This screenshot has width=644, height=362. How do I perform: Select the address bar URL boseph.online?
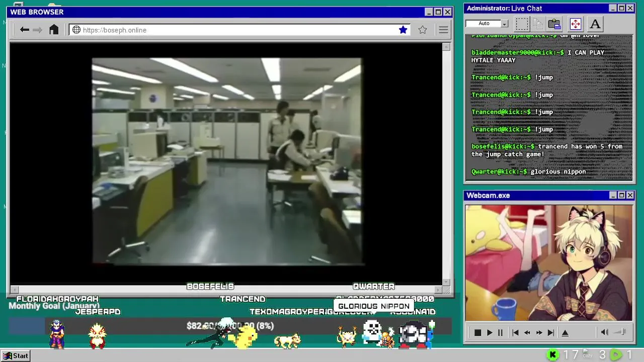coord(115,30)
